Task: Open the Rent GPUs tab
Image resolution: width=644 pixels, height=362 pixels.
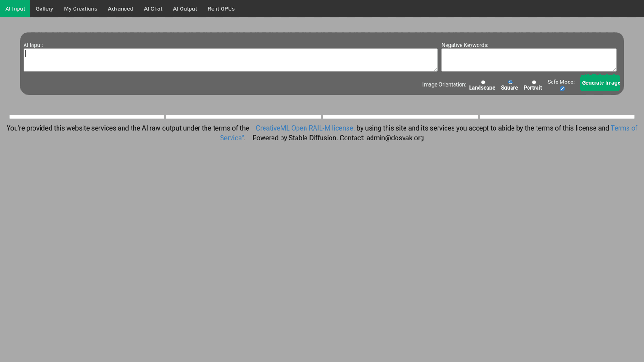Action: click(221, 8)
